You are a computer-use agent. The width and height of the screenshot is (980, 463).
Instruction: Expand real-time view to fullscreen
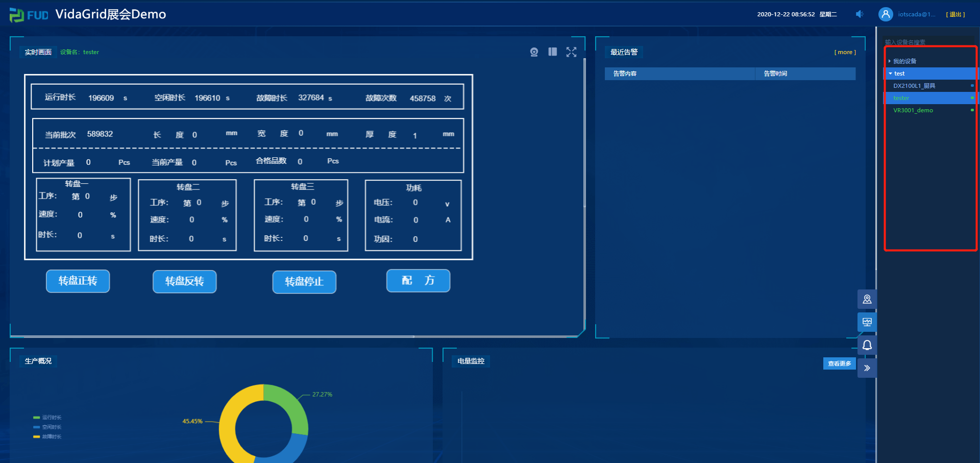tap(571, 52)
